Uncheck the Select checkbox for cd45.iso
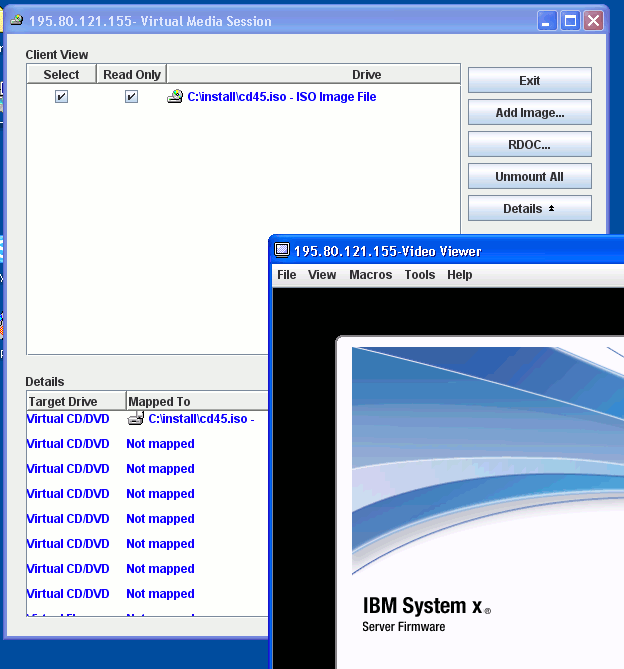This screenshot has height=669, width=624. pyautogui.click(x=61, y=97)
